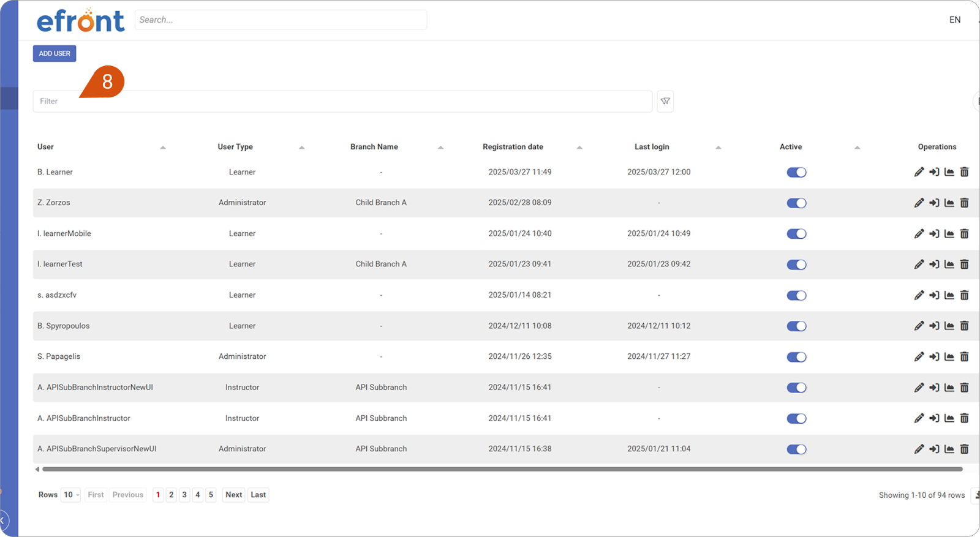Toggle the Active switch for B. Learner

click(796, 172)
